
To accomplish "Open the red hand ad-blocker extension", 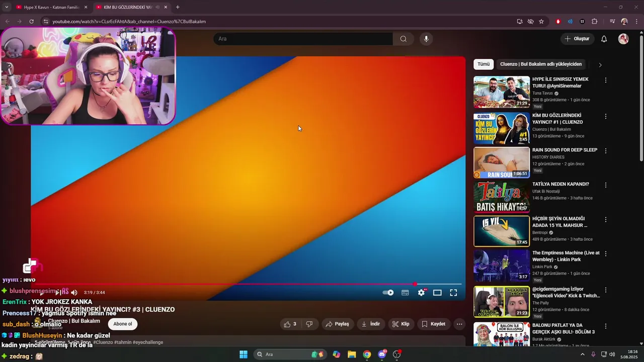I will click(x=558, y=22).
